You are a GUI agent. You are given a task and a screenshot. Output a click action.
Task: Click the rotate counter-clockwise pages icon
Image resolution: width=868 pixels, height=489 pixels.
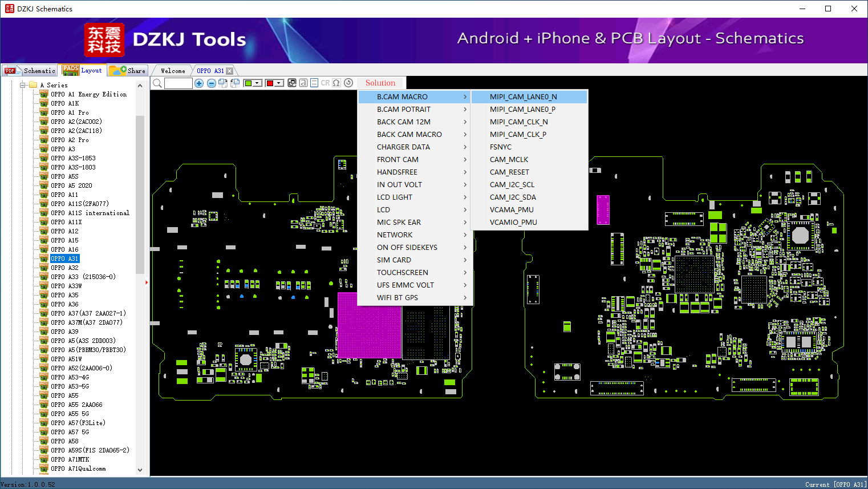pos(234,83)
